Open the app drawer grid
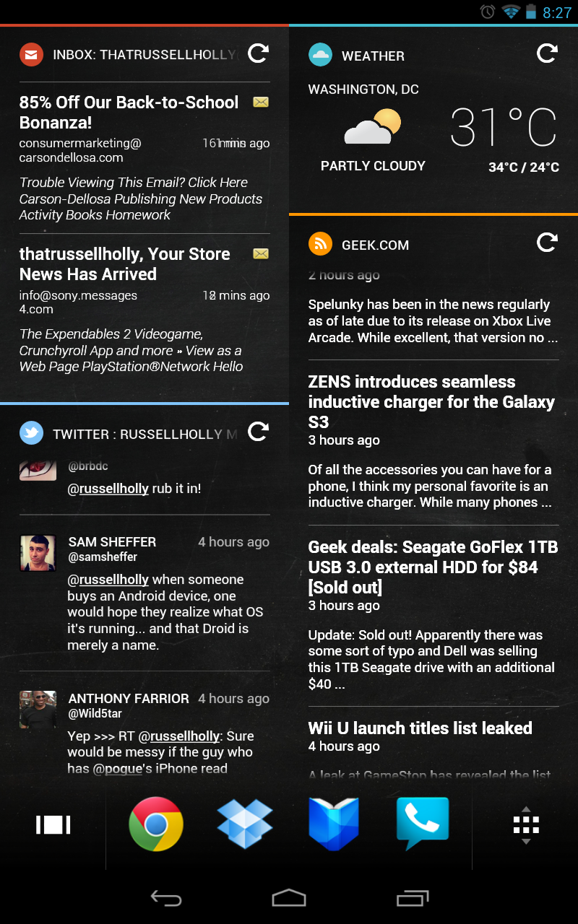578x924 pixels. click(x=526, y=825)
